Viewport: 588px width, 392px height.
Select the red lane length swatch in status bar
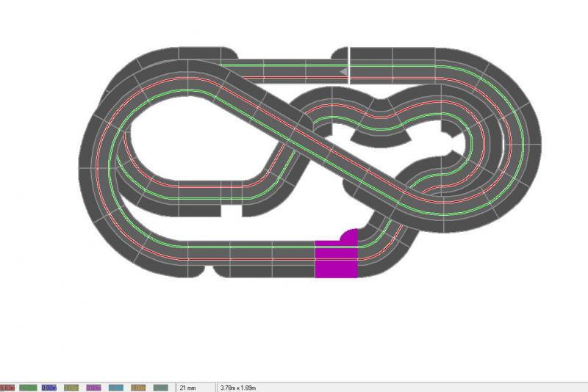point(7,387)
